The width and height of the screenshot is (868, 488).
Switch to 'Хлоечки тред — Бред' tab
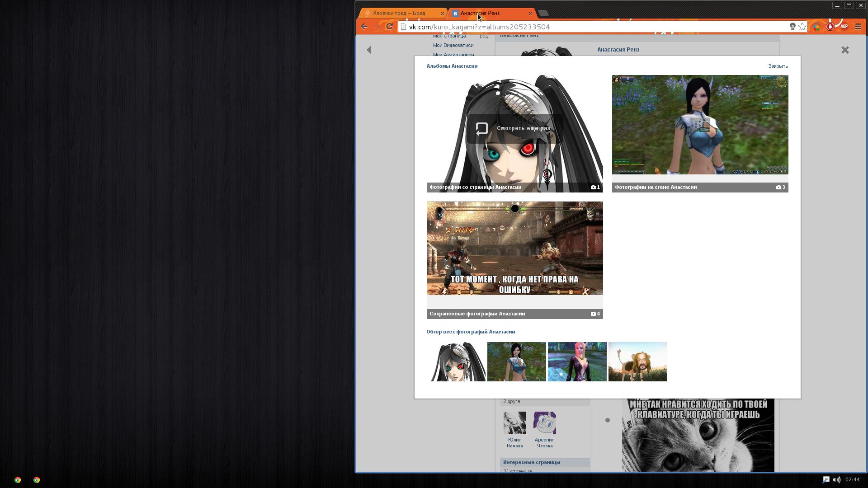399,13
